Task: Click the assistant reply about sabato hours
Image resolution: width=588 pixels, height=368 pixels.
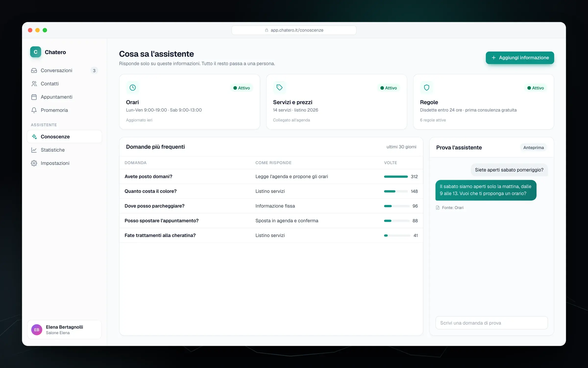Action: (486, 190)
